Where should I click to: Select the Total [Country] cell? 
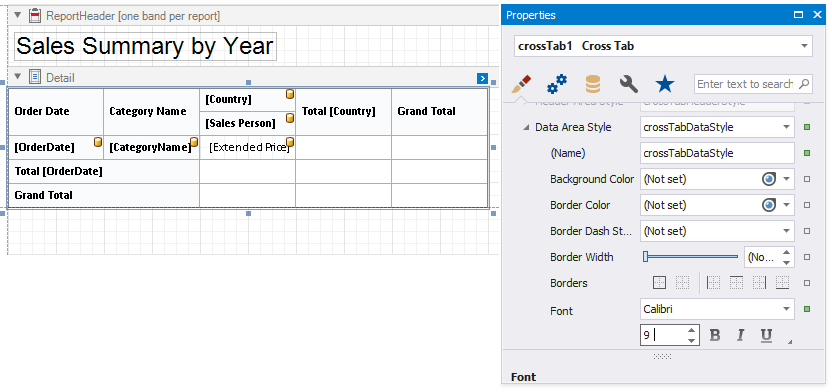coord(343,111)
